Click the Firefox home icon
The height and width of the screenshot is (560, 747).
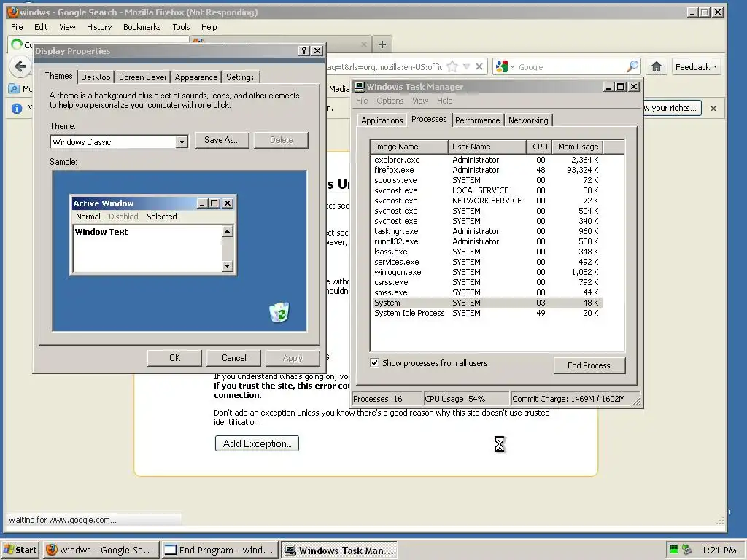tap(657, 66)
